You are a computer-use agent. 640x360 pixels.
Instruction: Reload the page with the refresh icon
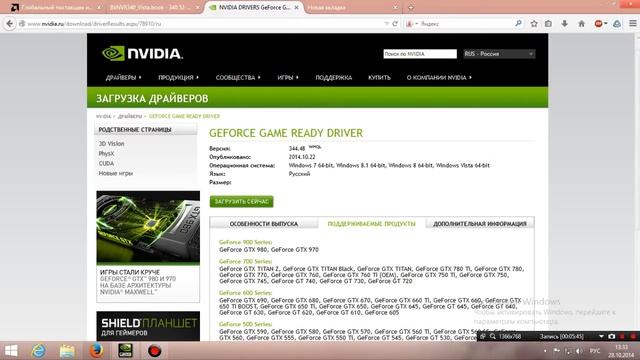395,24
